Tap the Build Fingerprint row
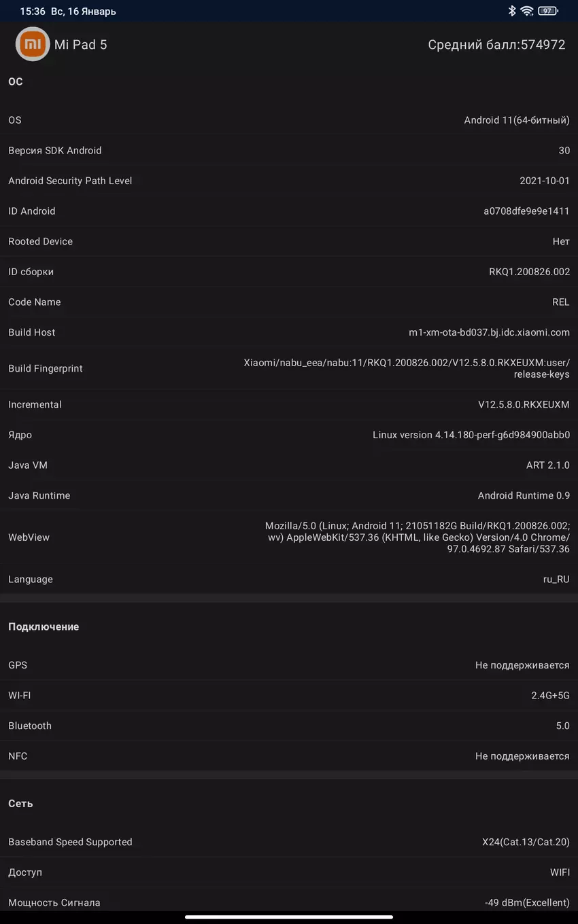Viewport: 578px width, 924px height. [289, 368]
